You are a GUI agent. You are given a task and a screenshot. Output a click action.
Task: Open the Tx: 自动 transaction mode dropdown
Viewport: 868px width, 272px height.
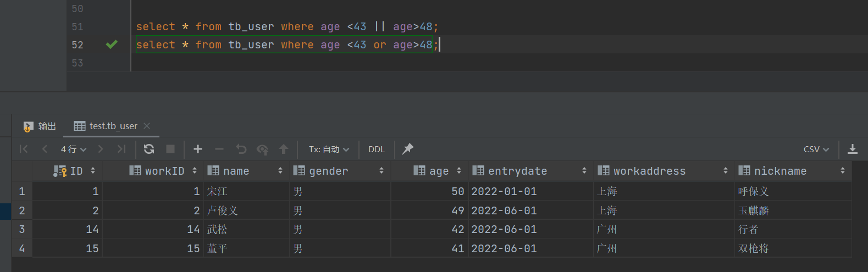click(329, 149)
